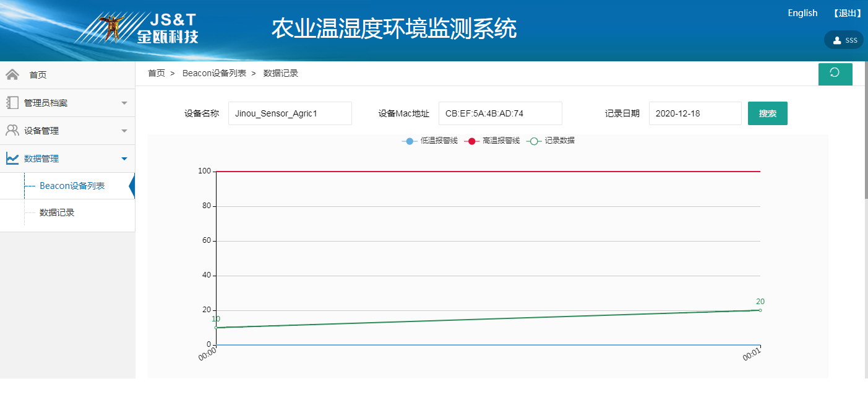The image size is (868, 402).
Task: Click the 农业温湿度环境监测系统 title
Action: tap(394, 28)
